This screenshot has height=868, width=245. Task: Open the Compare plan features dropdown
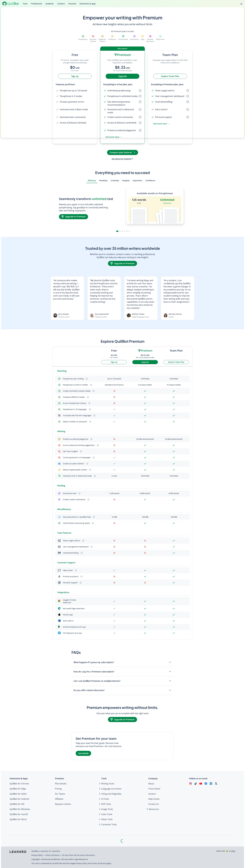[x=122, y=153]
